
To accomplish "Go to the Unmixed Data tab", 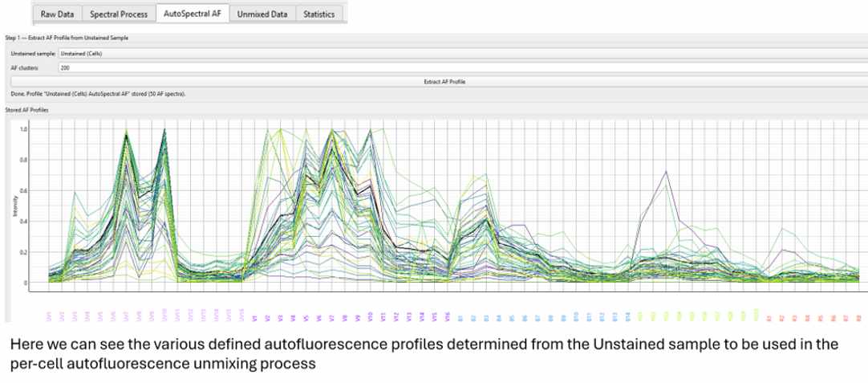I will point(262,14).
